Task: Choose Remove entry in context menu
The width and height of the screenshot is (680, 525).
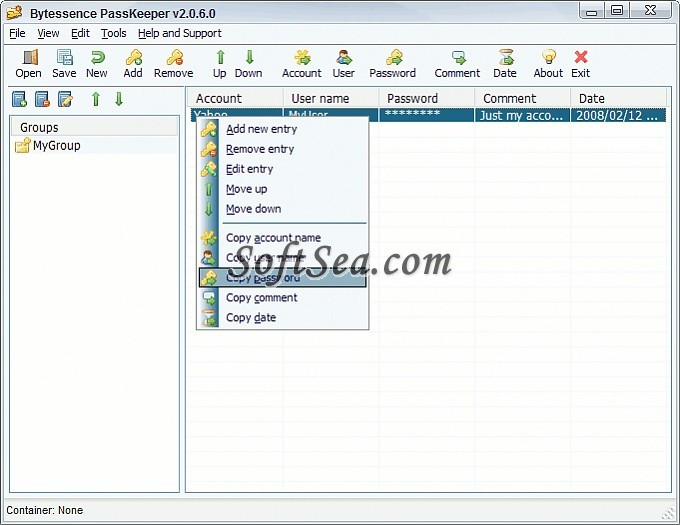Action: coord(283,149)
